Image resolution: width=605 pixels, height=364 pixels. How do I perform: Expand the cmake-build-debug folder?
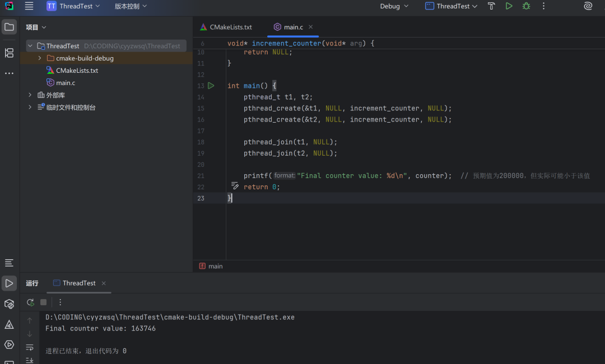click(39, 58)
